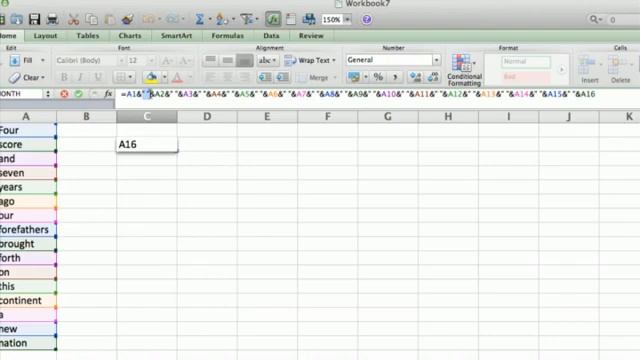
Task: Click the yellow Fill Color bucket
Action: tap(151, 77)
